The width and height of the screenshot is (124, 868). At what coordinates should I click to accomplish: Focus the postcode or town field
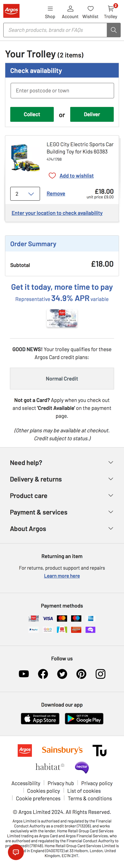tap(62, 91)
